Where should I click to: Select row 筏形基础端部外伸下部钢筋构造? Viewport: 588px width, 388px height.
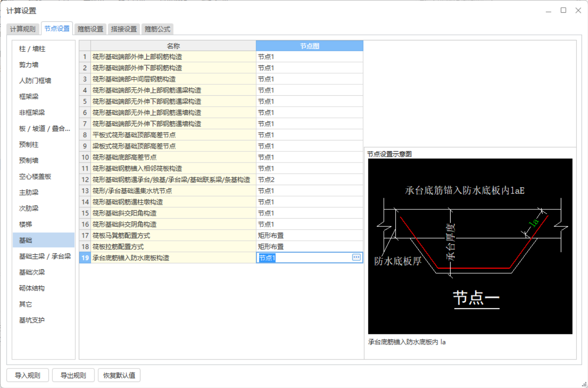coord(173,68)
